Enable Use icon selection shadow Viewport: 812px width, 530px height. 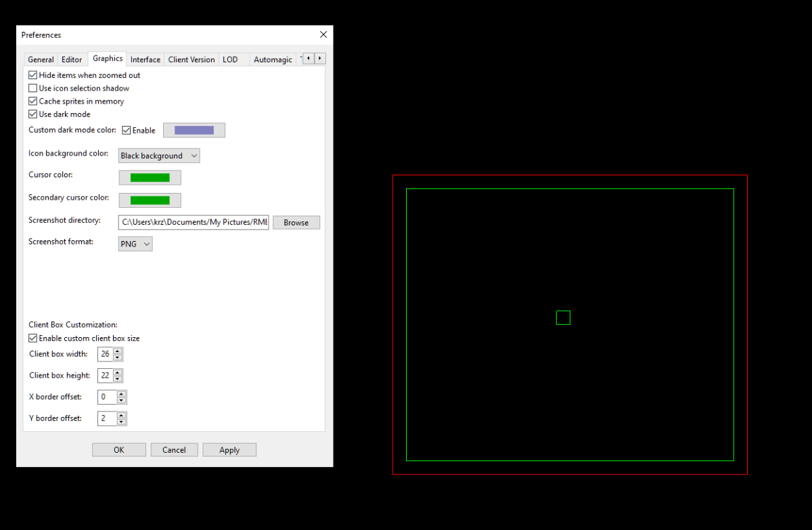pyautogui.click(x=33, y=88)
